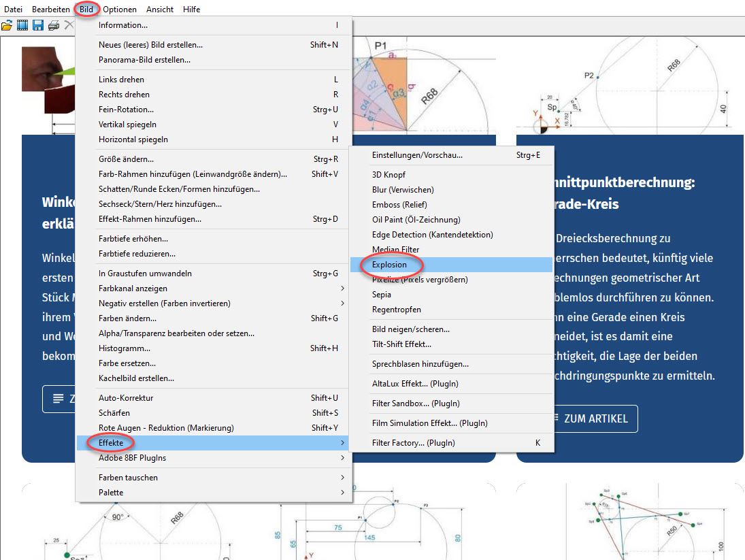Open the Ansicht menu
This screenshot has width=745, height=560.
click(160, 9)
